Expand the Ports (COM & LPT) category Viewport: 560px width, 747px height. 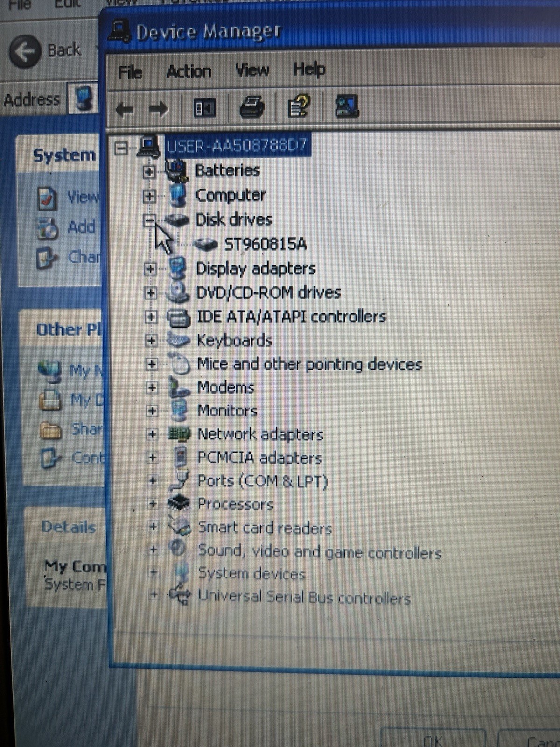[152, 480]
